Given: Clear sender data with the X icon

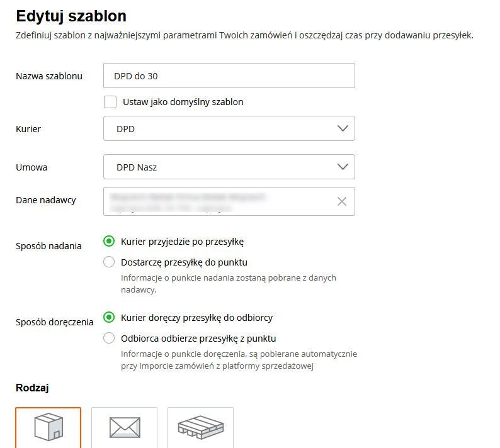Looking at the screenshot, I should 342,201.
